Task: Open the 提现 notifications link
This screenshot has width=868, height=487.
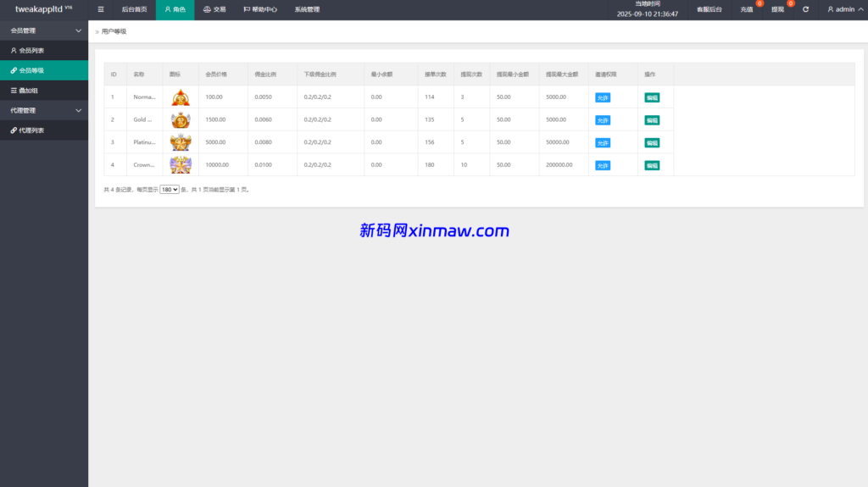Action: (778, 9)
